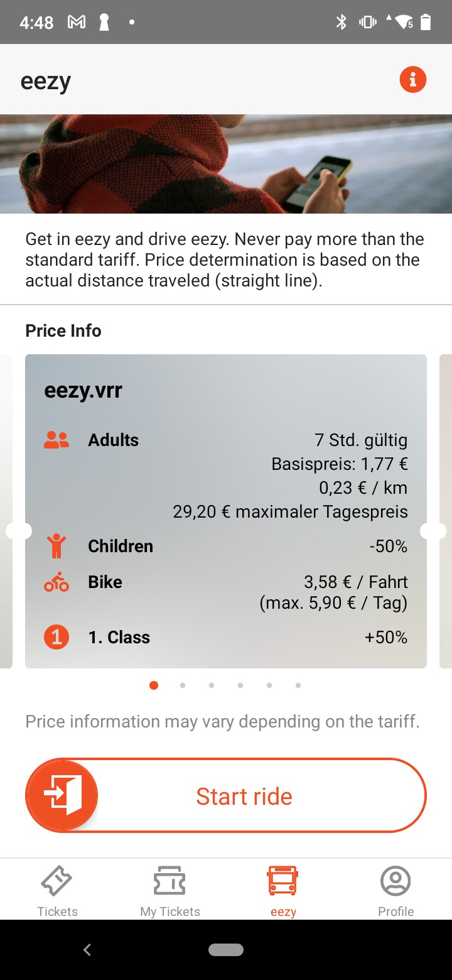Tap the Adults group icon
Screen dimensions: 452x980
pos(56,440)
